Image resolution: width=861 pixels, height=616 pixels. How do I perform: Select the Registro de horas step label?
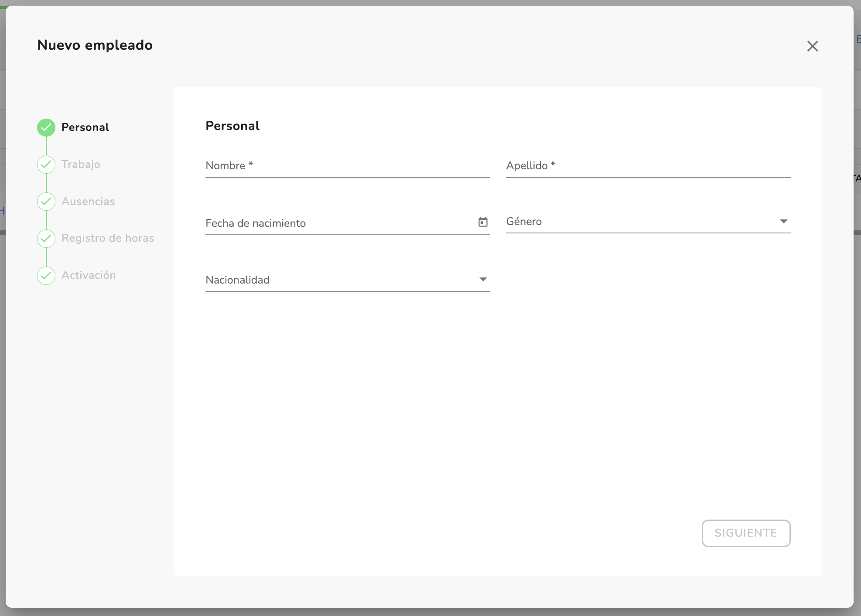pos(108,238)
